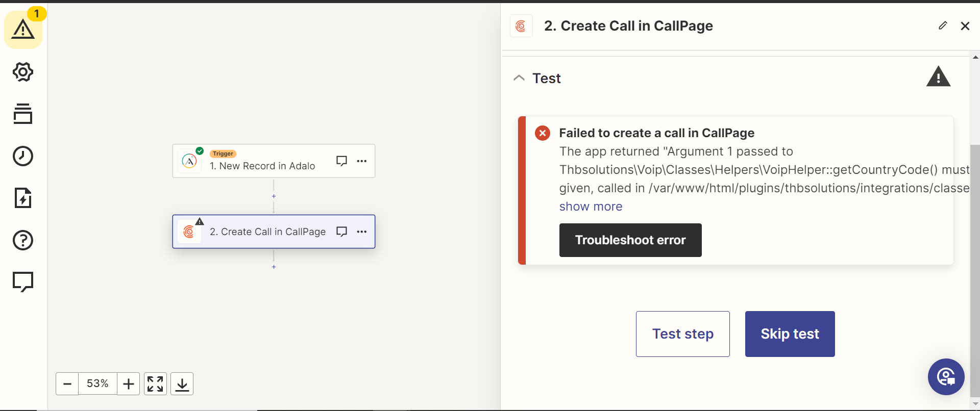
Task: Select the Create Call in CallPage step
Action: click(274, 232)
